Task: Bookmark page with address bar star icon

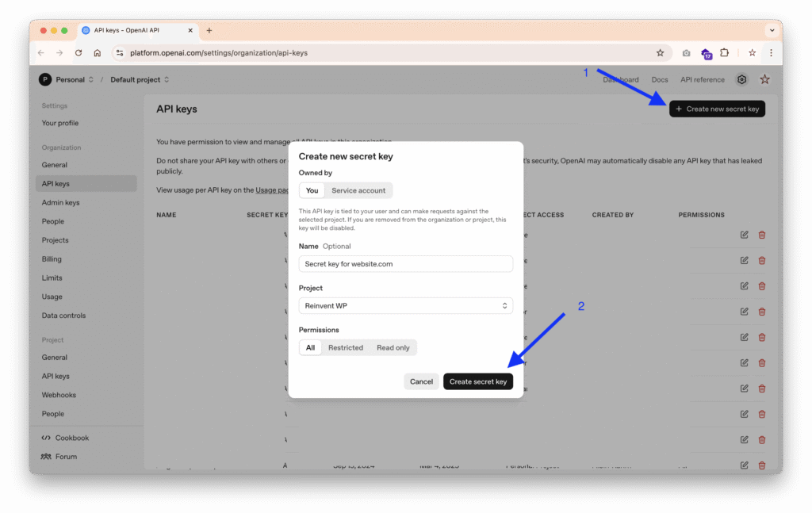Action: tap(660, 53)
